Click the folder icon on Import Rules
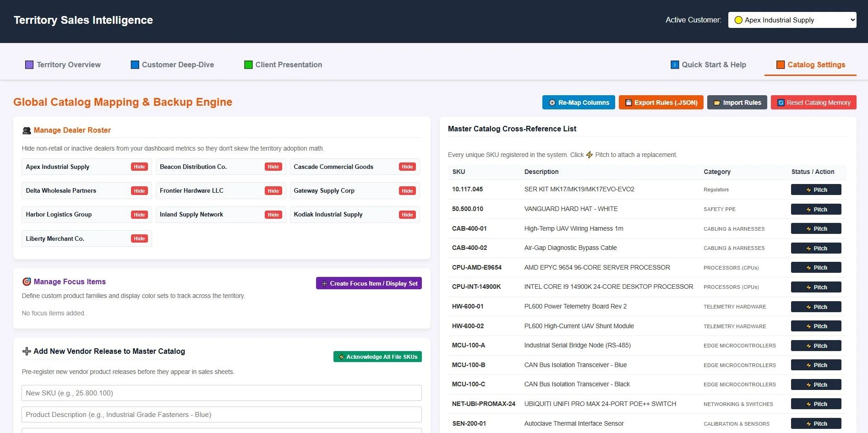 pos(717,103)
